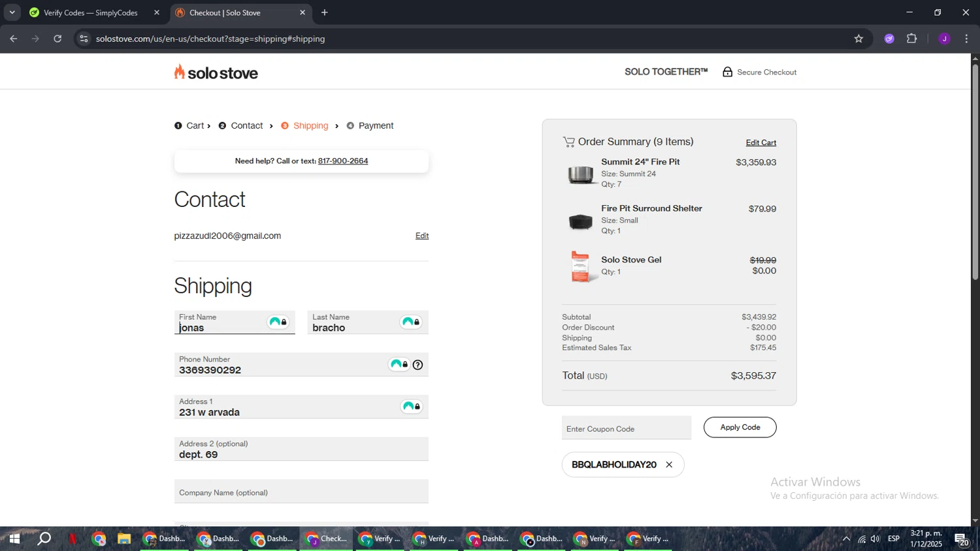Close the Checkout Solo Stove tab

[302, 12]
